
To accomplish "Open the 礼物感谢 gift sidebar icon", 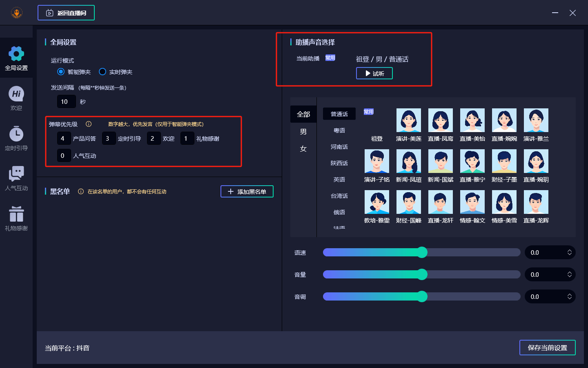I will click(x=16, y=214).
